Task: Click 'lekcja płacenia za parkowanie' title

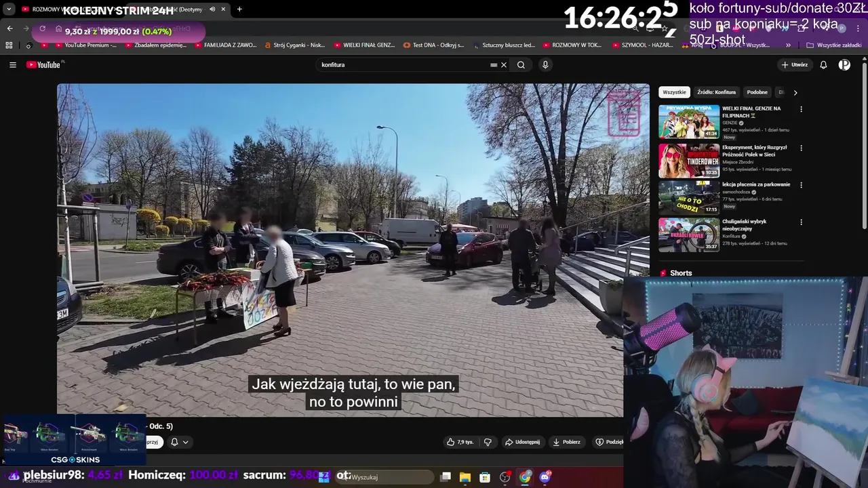Action: 756,184
